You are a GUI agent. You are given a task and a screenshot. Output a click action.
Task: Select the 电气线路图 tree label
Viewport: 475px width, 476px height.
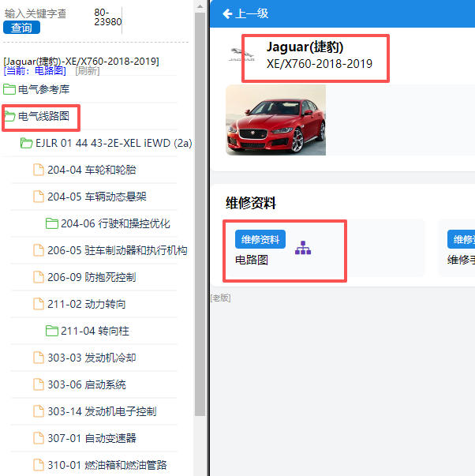point(43,116)
